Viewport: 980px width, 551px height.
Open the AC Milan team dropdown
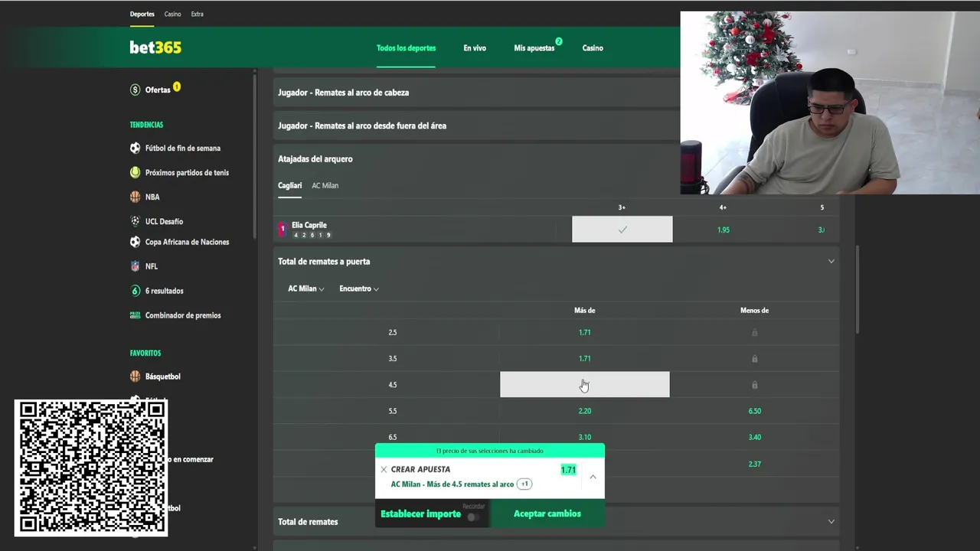point(305,289)
